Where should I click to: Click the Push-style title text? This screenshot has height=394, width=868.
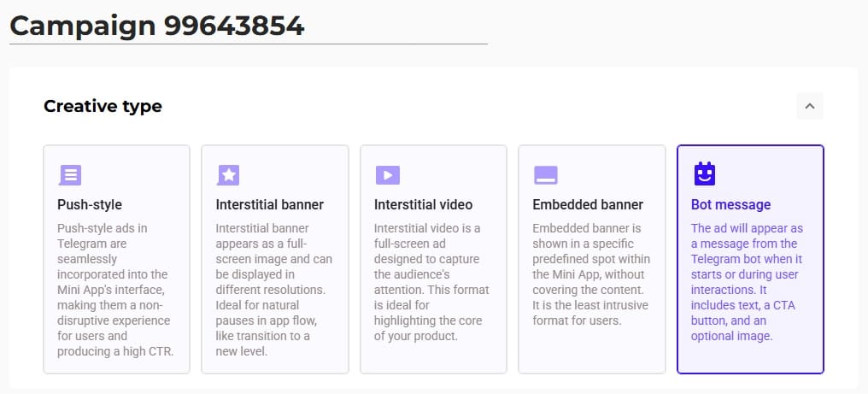pyautogui.click(x=90, y=205)
